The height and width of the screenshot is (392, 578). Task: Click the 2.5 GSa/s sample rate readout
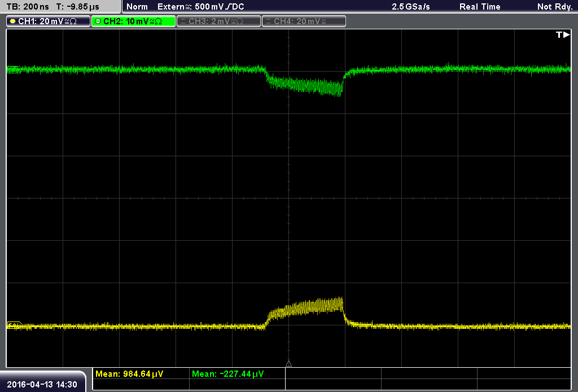(411, 7)
